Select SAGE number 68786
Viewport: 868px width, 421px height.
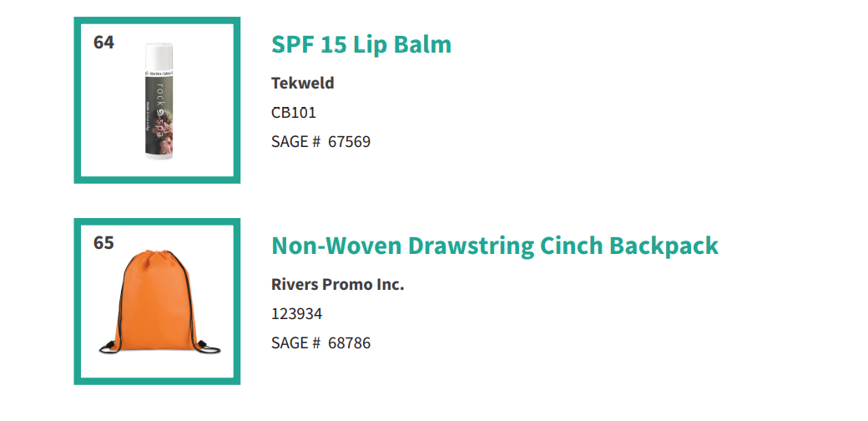pyautogui.click(x=320, y=342)
